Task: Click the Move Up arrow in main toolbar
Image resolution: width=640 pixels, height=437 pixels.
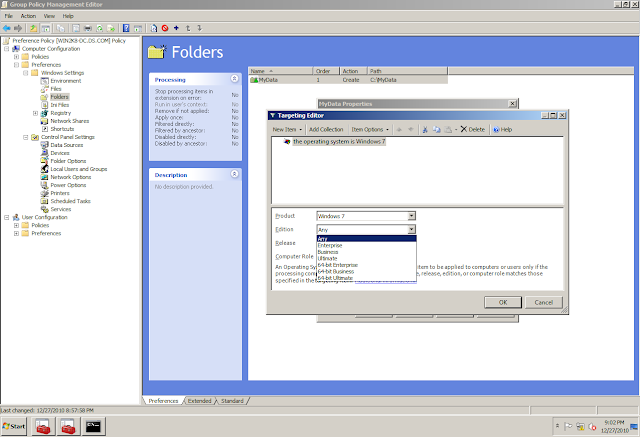Action: tap(188, 28)
